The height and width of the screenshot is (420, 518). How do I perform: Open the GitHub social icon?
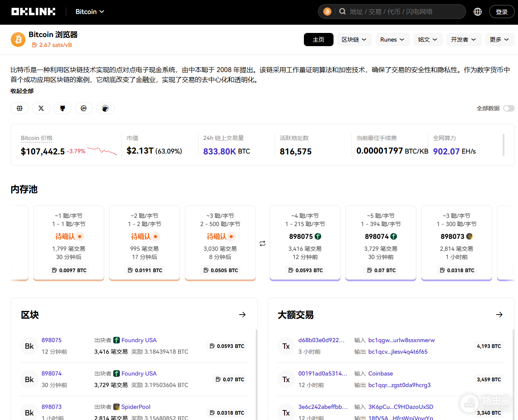(63, 108)
